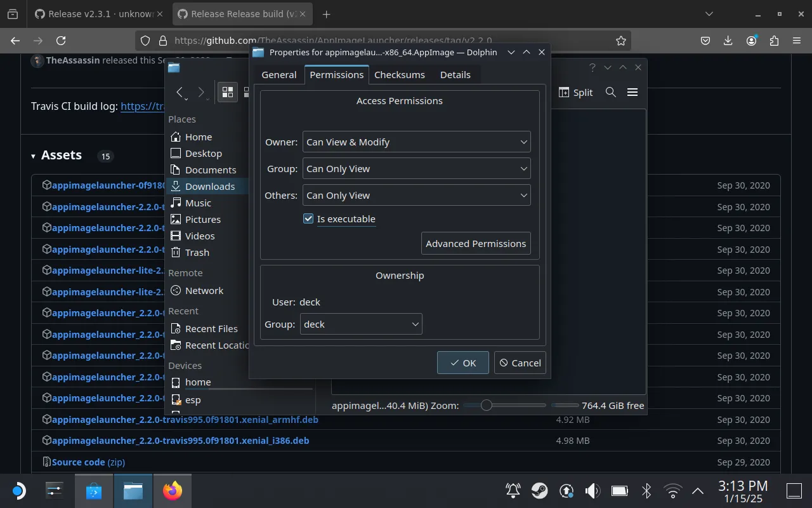This screenshot has height=508, width=812.
Task: Open the Owner permissions dropdown
Action: (x=416, y=142)
